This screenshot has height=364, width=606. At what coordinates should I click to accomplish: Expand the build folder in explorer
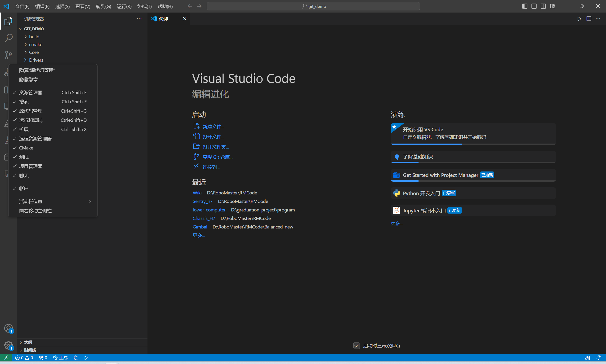click(34, 37)
